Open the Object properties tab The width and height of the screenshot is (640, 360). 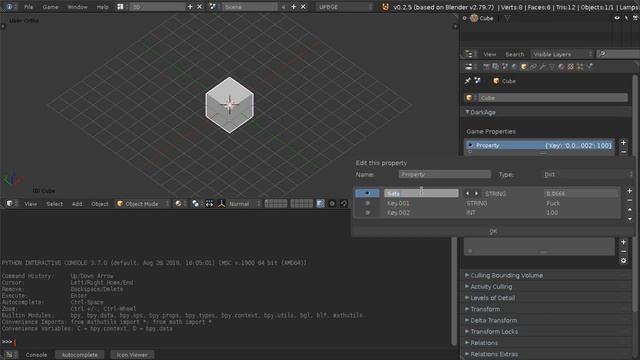coord(524,67)
